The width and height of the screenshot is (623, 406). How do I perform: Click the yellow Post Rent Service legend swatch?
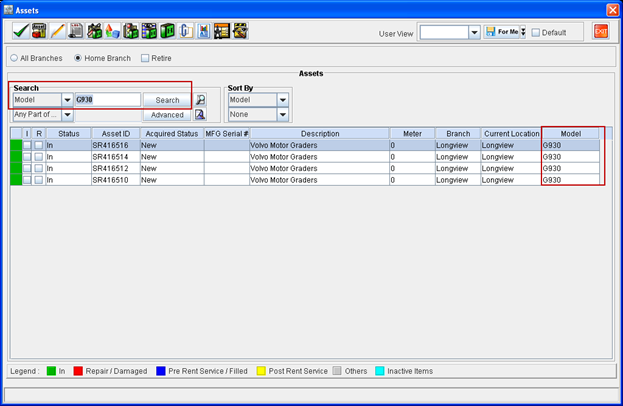(x=261, y=371)
